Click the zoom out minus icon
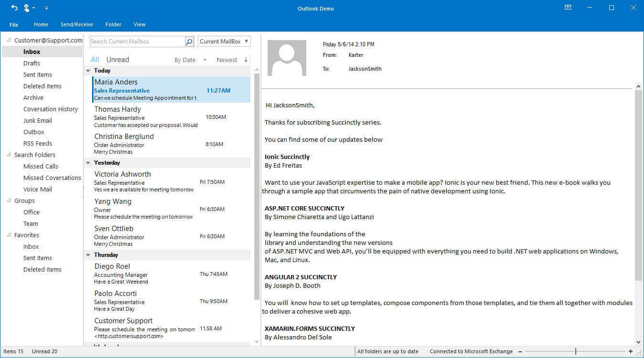The height and width of the screenshot is (358, 644). tap(520, 351)
